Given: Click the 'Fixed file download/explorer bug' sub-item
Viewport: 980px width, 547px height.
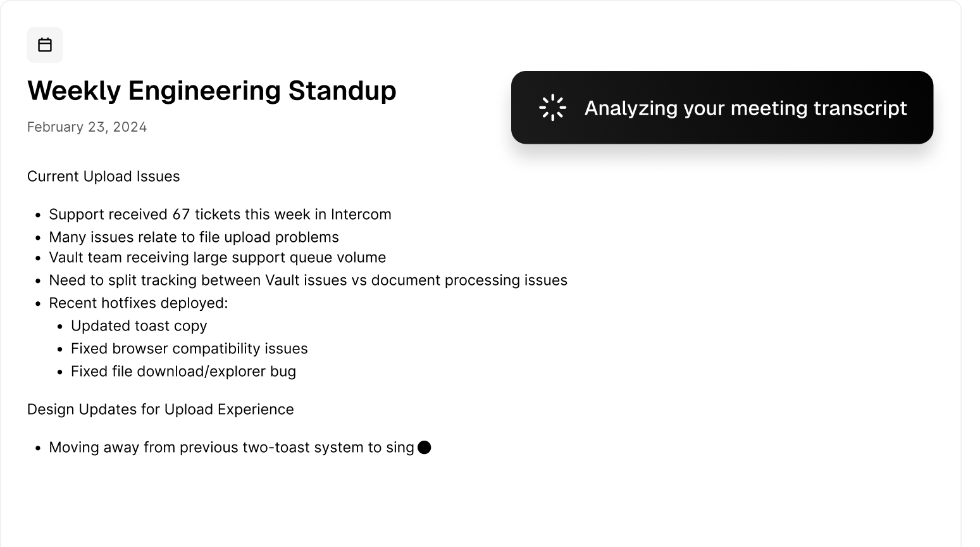Looking at the screenshot, I should coord(183,372).
